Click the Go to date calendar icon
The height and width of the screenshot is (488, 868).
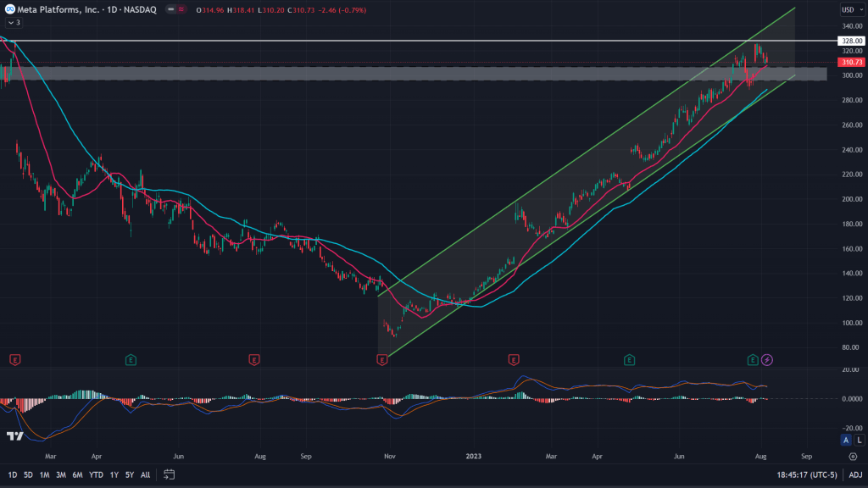pyautogui.click(x=170, y=474)
